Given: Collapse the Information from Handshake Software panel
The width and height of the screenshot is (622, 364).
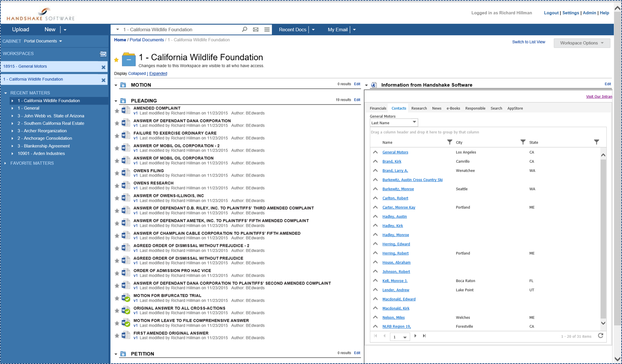Looking at the screenshot, I should click(x=366, y=85).
